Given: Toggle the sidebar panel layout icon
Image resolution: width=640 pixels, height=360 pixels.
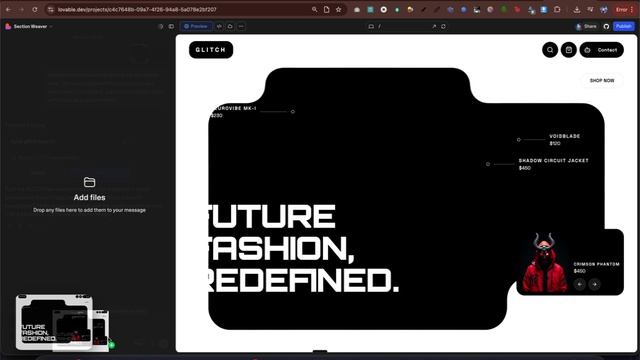Looking at the screenshot, I should 171,27.
